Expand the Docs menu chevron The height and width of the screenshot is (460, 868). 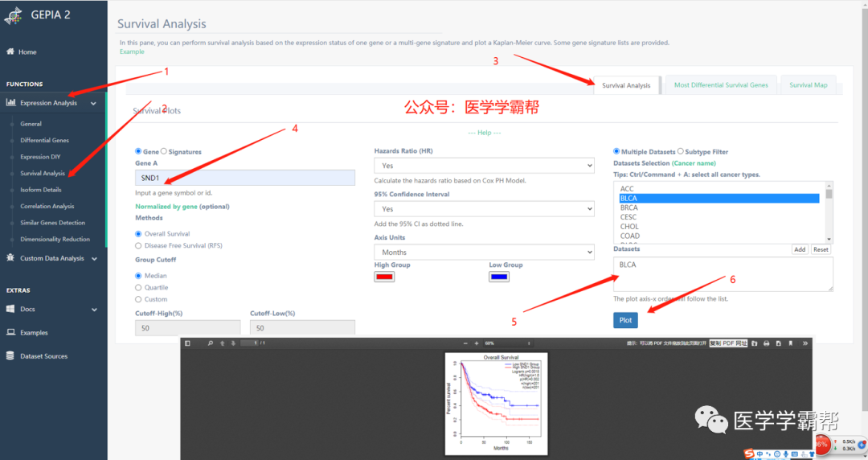point(94,310)
